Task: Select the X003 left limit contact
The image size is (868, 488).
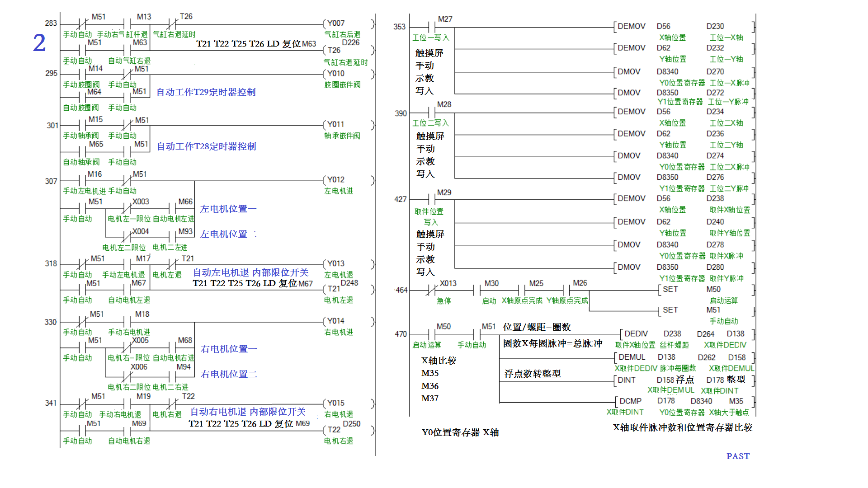Action: pyautogui.click(x=127, y=208)
